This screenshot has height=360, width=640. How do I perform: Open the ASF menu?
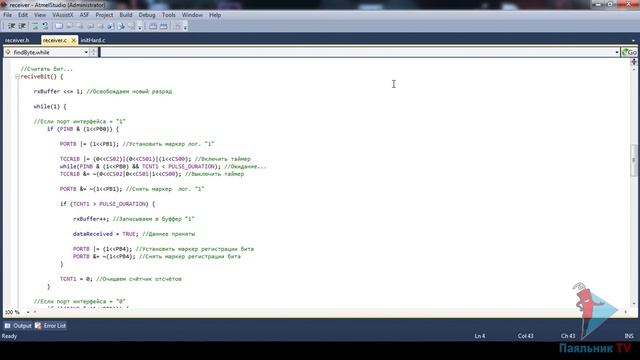pyautogui.click(x=84, y=15)
